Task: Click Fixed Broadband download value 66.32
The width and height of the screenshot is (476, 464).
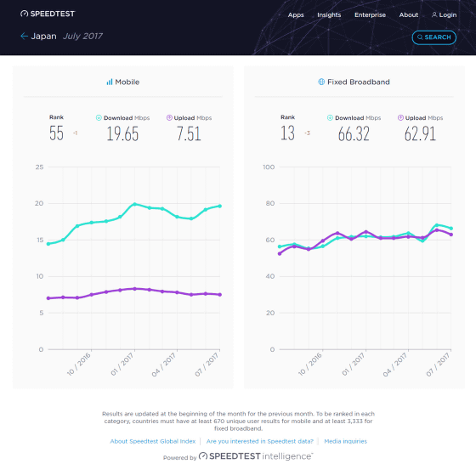Action: click(x=354, y=133)
